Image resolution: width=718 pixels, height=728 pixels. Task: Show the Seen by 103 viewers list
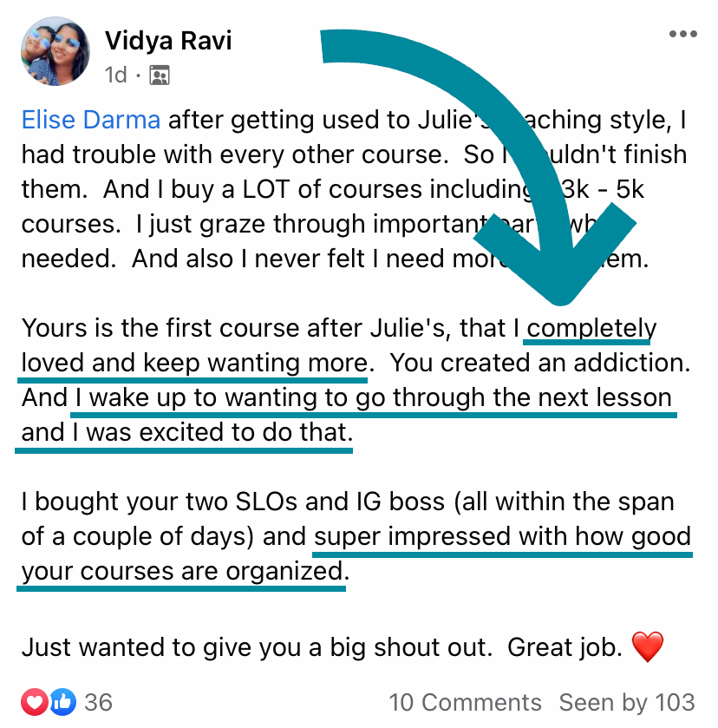coord(627,702)
